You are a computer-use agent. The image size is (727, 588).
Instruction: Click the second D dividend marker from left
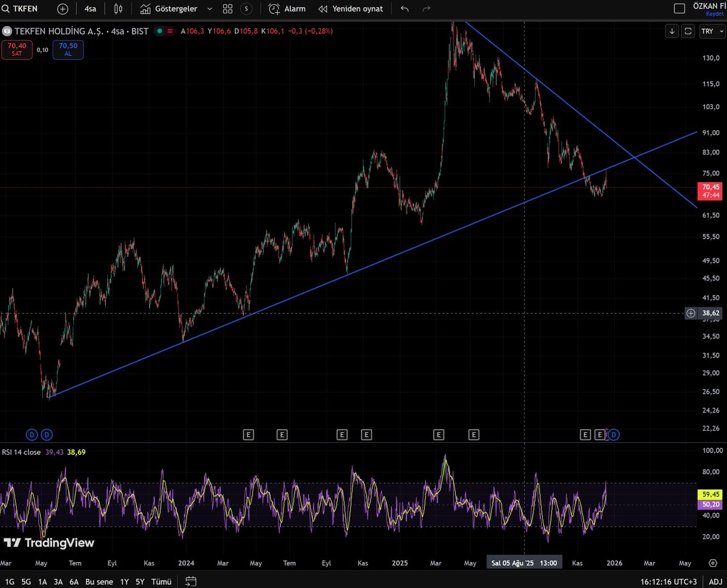(x=47, y=434)
